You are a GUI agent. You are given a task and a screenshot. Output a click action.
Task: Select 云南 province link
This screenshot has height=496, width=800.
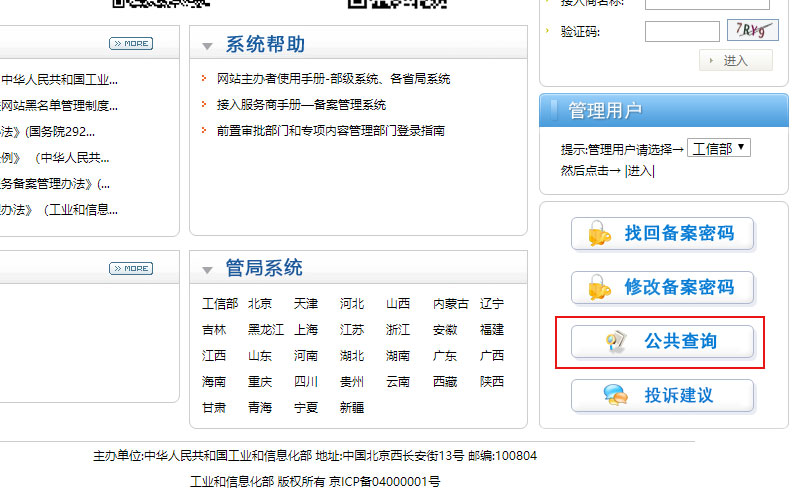(x=398, y=382)
